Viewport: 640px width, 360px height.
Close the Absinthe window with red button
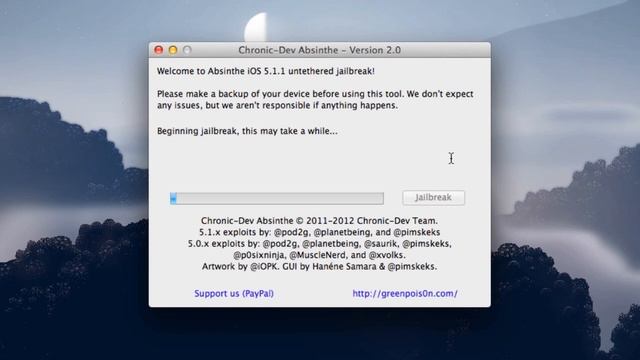coord(159,50)
